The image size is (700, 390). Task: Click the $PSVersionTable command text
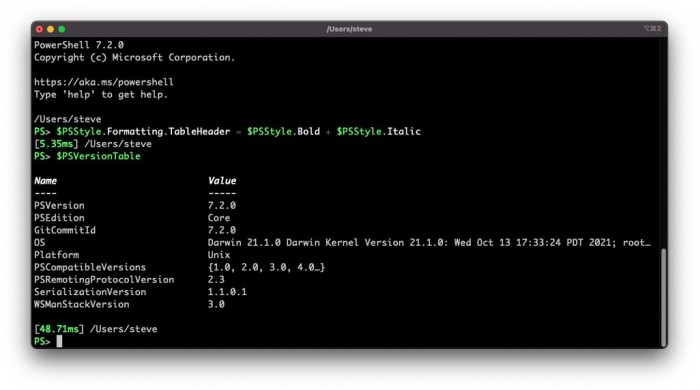pyautogui.click(x=98, y=156)
